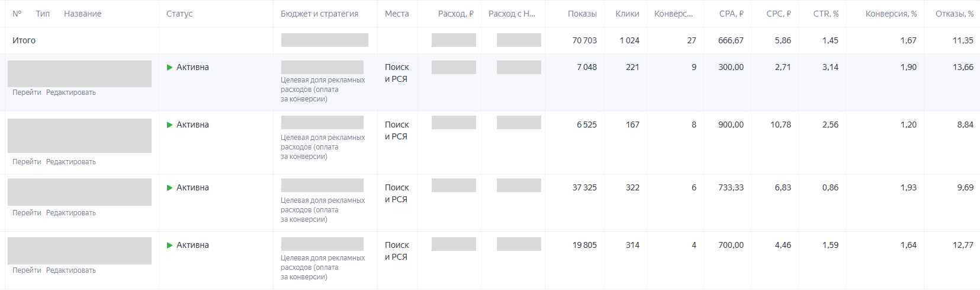Click "Расход, ₽" column header

tap(455, 14)
